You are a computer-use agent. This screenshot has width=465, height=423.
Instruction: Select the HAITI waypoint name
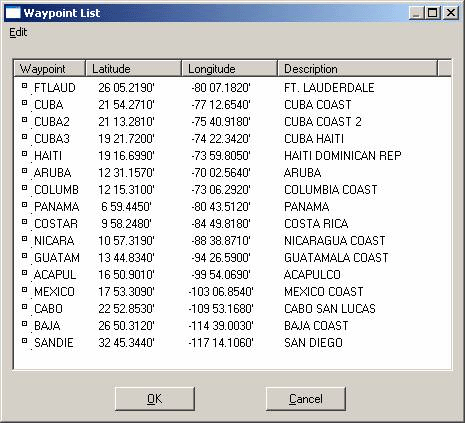48,156
